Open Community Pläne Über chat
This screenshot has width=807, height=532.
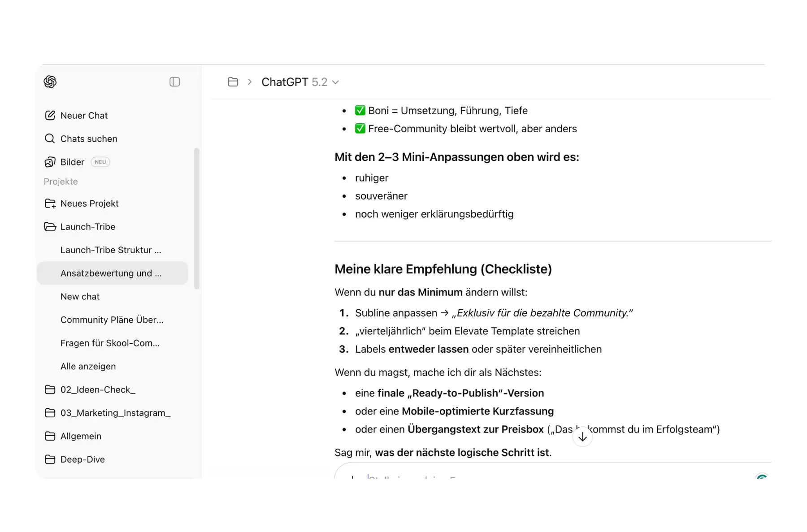click(112, 320)
